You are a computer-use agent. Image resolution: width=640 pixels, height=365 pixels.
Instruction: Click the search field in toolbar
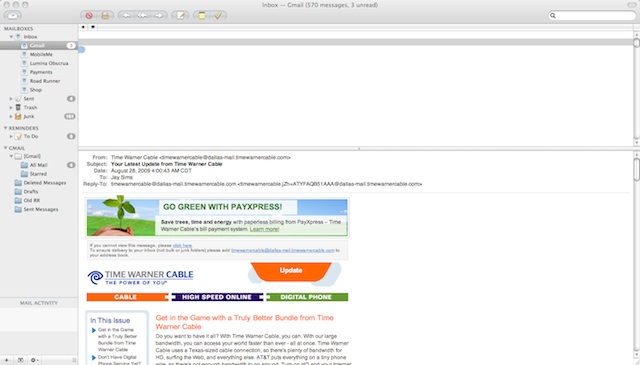592,16
